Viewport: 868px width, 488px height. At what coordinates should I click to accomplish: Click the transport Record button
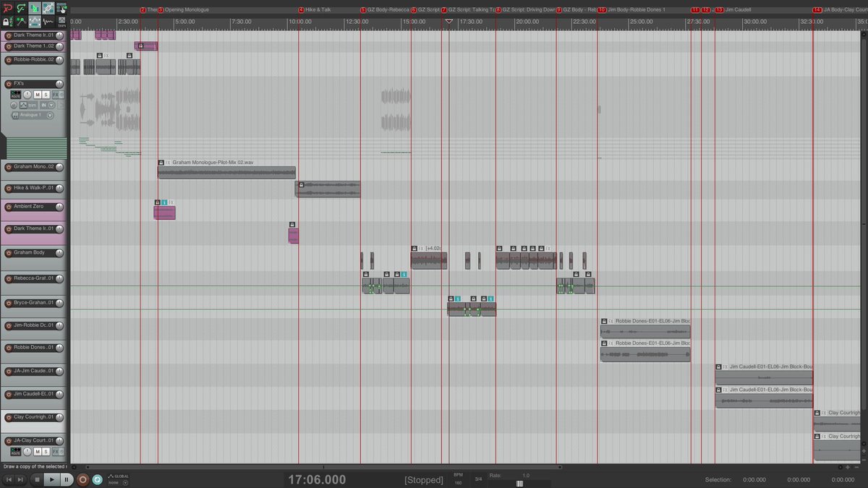coord(82,479)
